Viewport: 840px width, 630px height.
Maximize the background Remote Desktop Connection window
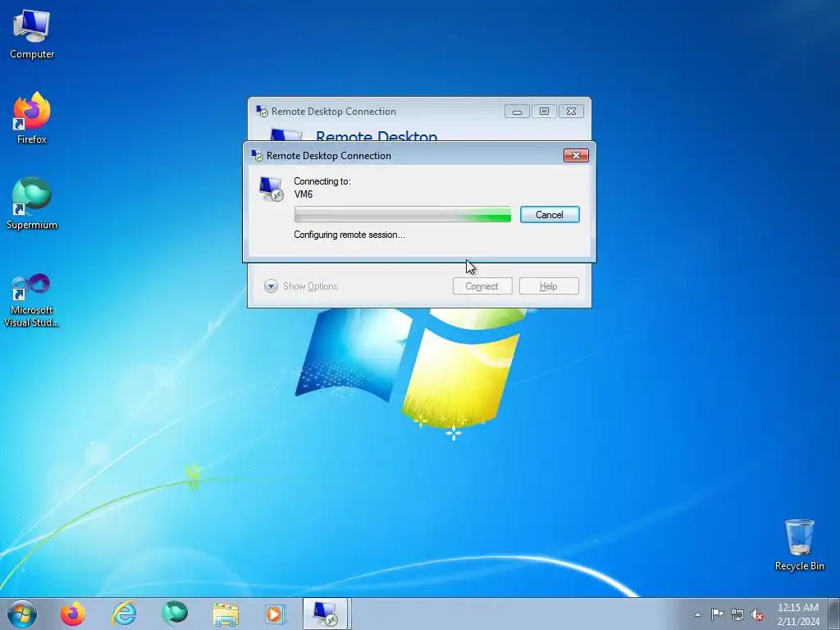click(x=545, y=112)
